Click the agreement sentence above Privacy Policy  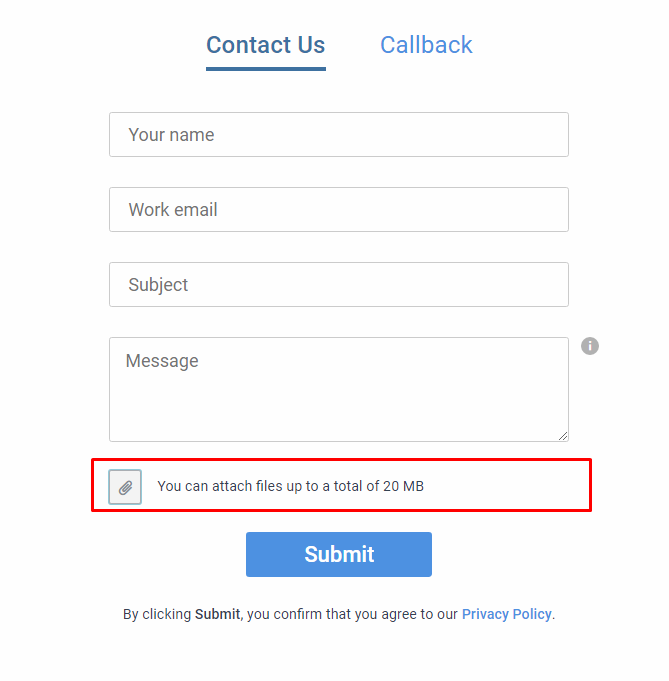pos(292,614)
